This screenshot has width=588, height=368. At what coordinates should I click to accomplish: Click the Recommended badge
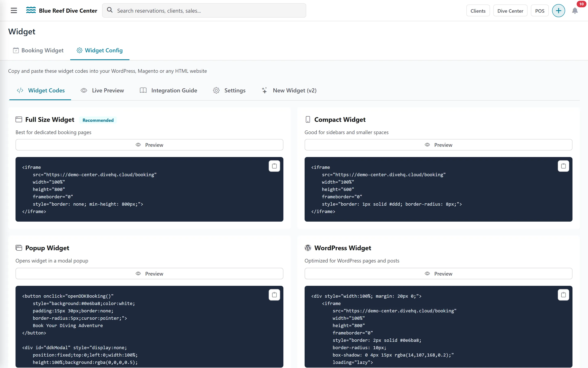(x=98, y=120)
